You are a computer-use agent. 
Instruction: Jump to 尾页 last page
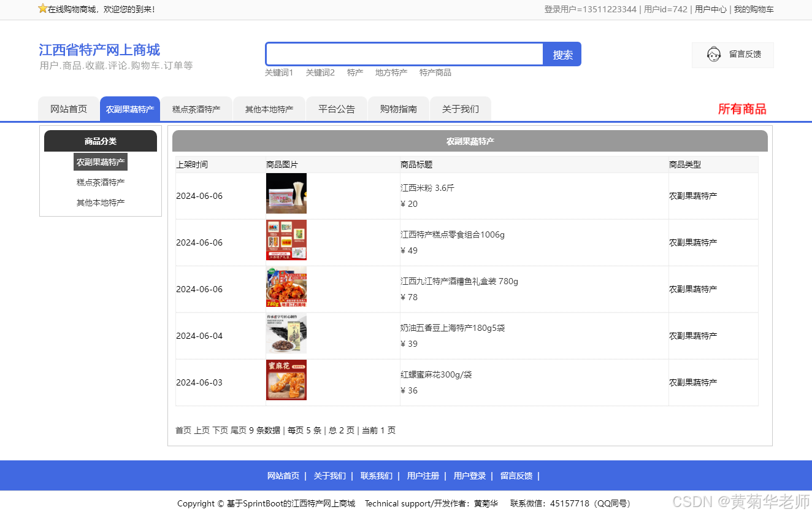[239, 430]
